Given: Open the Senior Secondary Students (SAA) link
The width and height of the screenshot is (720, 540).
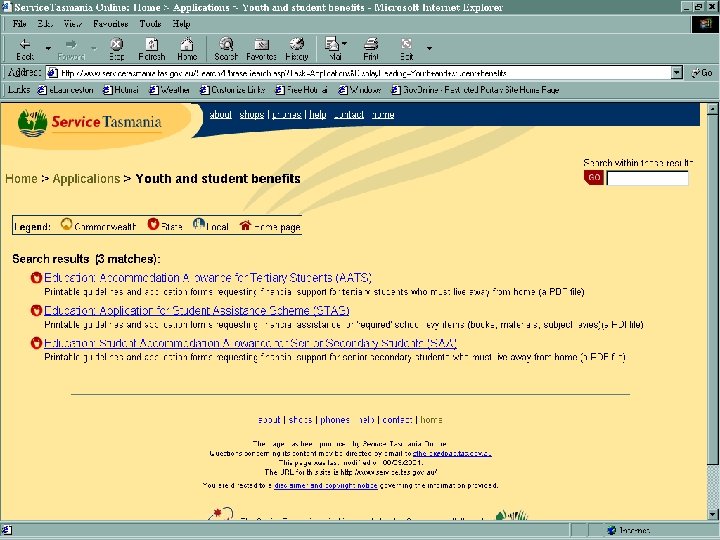Looking at the screenshot, I should [x=250, y=343].
